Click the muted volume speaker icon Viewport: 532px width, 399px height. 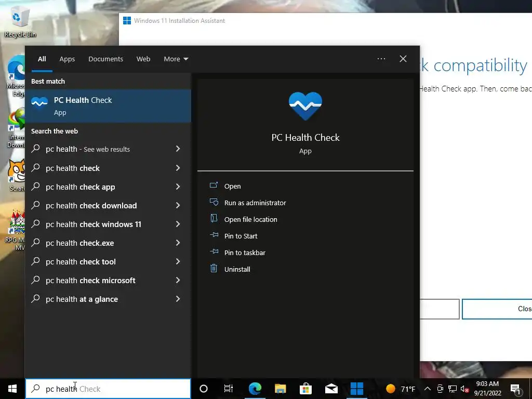(464, 389)
